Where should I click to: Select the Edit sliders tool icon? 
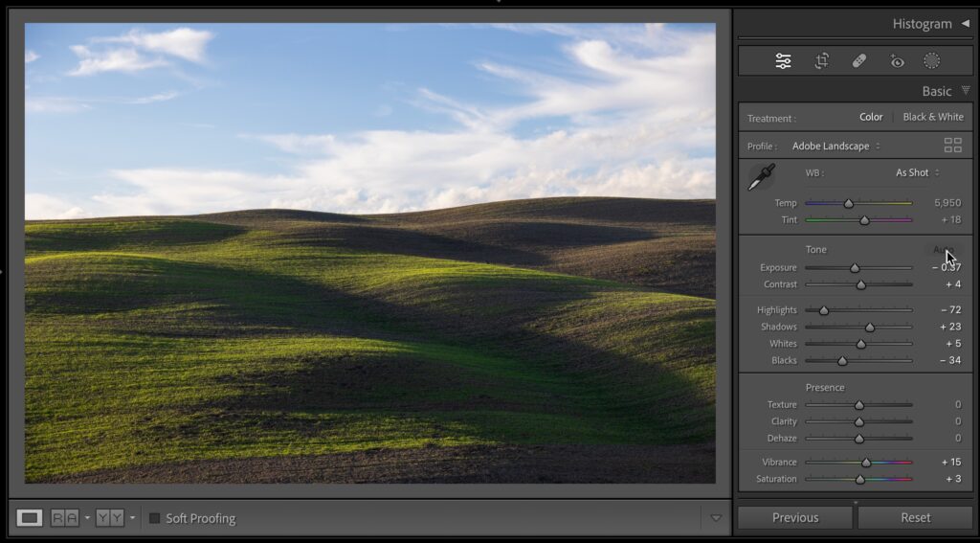pyautogui.click(x=783, y=61)
